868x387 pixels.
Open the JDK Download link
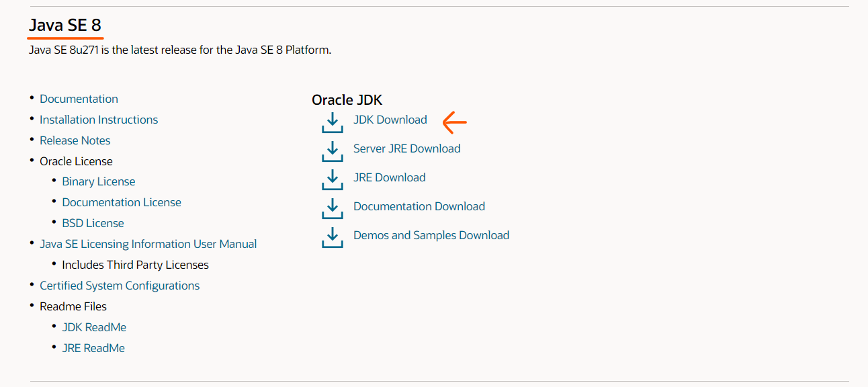tap(390, 120)
